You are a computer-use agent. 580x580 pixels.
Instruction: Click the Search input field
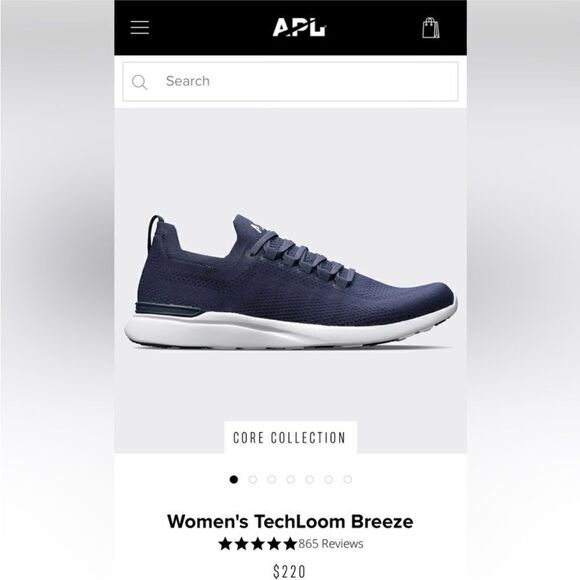point(290,82)
